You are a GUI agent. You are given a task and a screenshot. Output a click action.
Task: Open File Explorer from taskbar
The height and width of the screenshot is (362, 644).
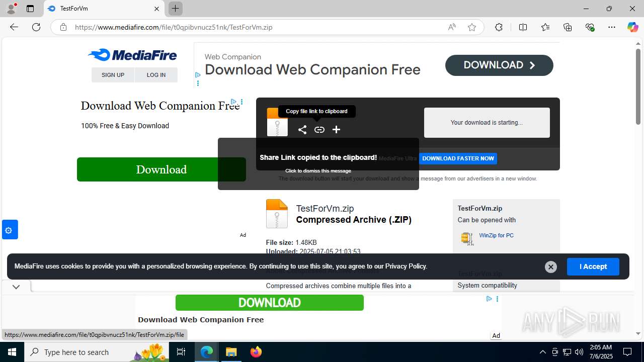click(x=231, y=352)
